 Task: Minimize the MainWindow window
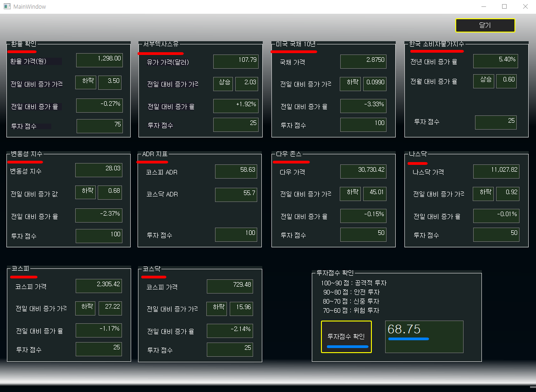point(484,6)
